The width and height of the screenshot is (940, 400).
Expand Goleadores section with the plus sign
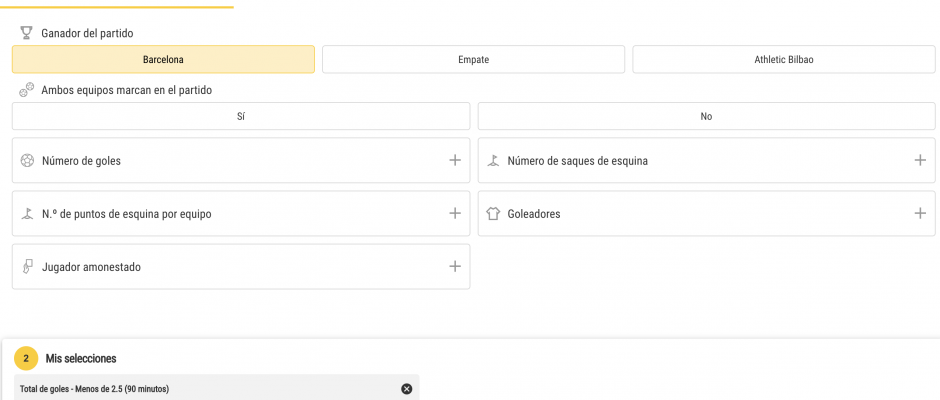click(x=920, y=213)
